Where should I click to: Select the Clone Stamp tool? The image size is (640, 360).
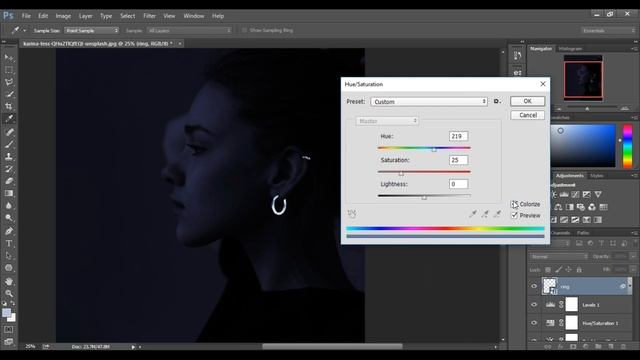point(9,156)
